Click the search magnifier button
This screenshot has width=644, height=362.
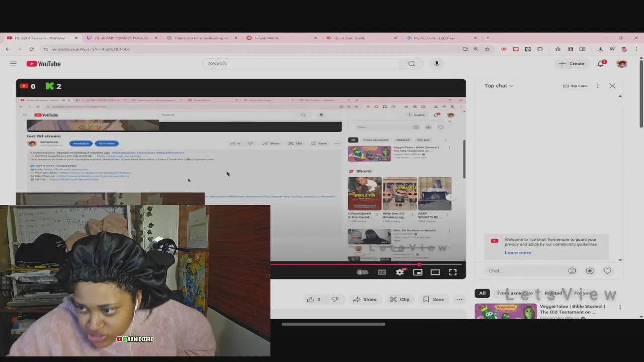coord(412,64)
